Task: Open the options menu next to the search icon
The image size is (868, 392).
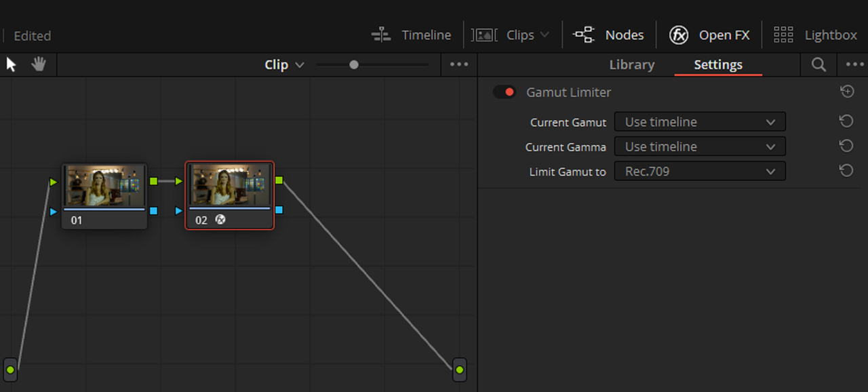Action: [854, 64]
